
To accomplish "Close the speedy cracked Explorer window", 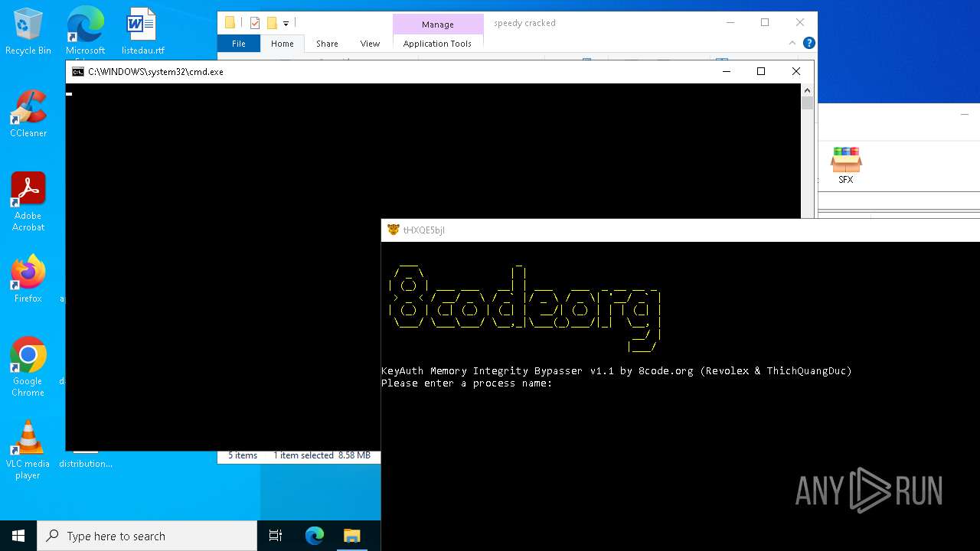I will pyautogui.click(x=800, y=22).
